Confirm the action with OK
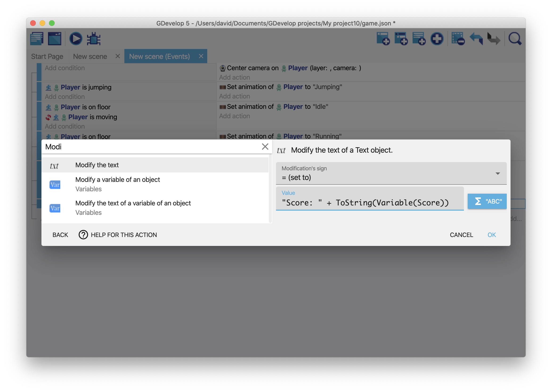The height and width of the screenshot is (392, 552). click(x=491, y=235)
